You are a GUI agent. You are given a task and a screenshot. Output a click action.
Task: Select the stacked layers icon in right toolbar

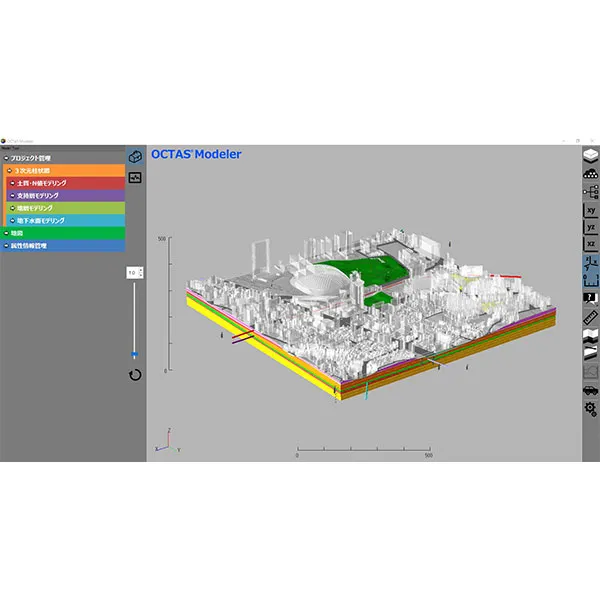[x=590, y=156]
